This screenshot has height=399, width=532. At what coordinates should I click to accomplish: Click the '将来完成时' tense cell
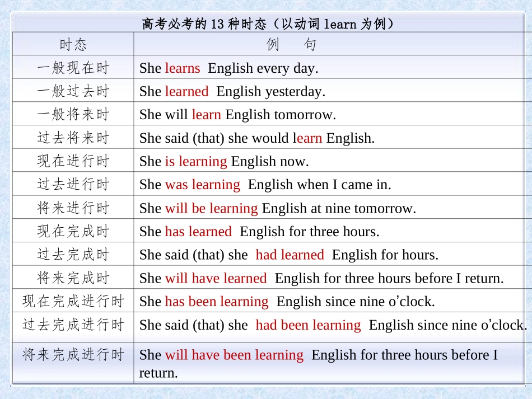[73, 278]
